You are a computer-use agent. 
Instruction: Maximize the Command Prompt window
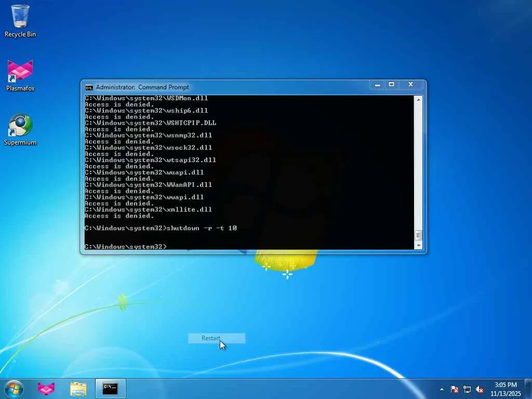point(392,85)
